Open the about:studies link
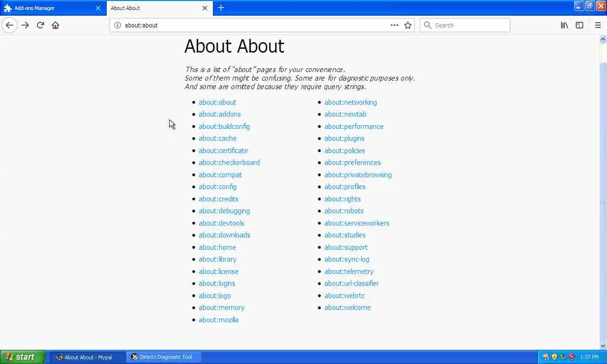The width and height of the screenshot is (607, 364). (x=345, y=235)
